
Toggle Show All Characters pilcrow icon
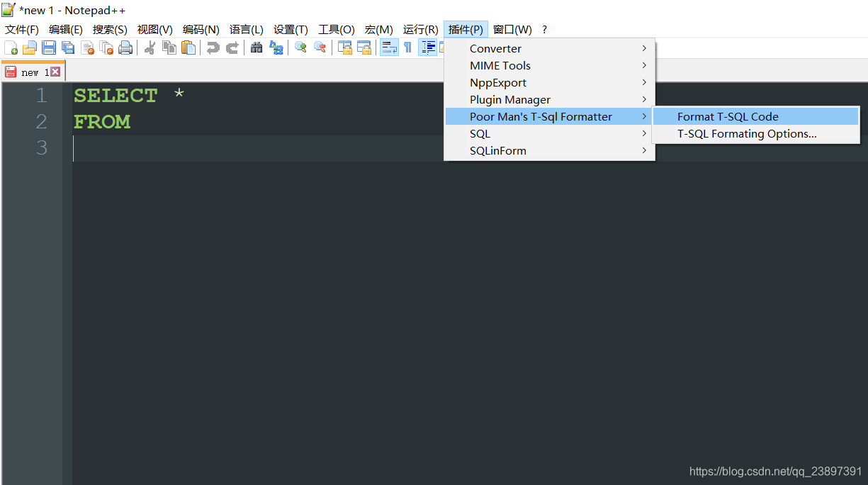pyautogui.click(x=407, y=48)
